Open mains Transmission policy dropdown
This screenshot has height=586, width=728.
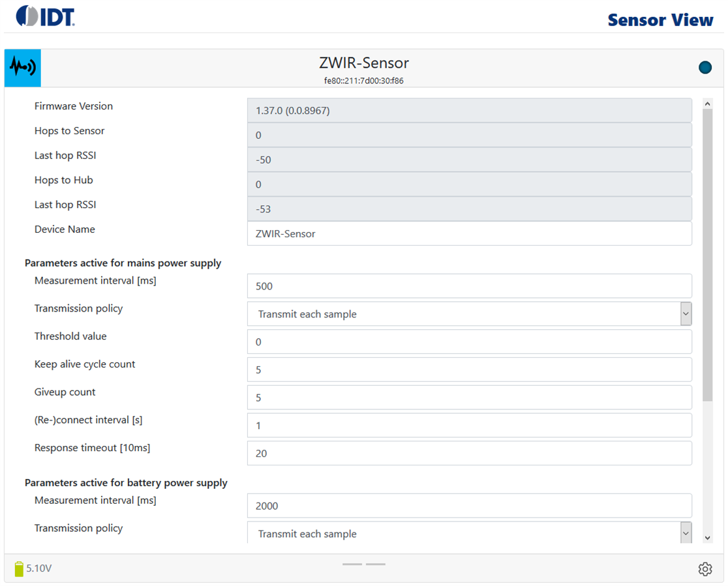[x=469, y=314]
